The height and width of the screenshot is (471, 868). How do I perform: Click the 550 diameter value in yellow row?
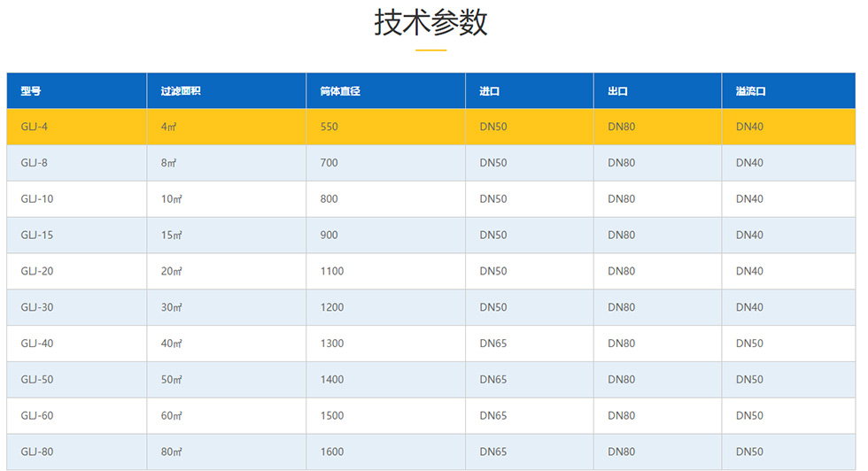tap(329, 127)
